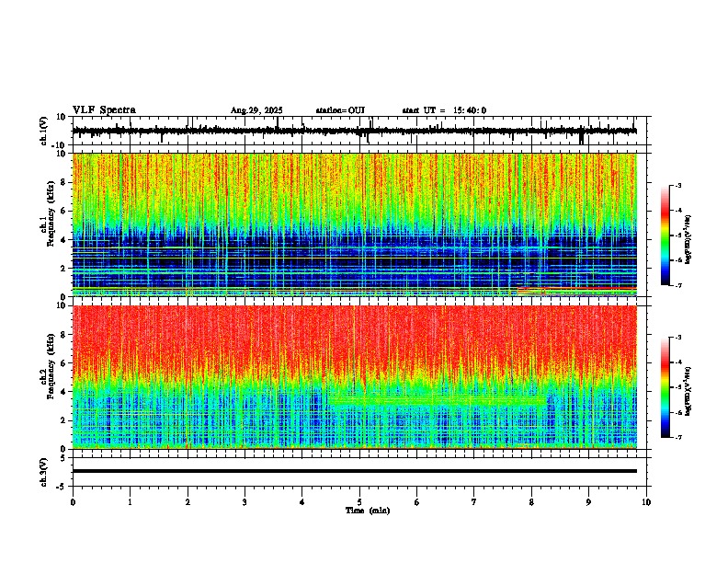Click the time axis tick label "1"

point(130,502)
